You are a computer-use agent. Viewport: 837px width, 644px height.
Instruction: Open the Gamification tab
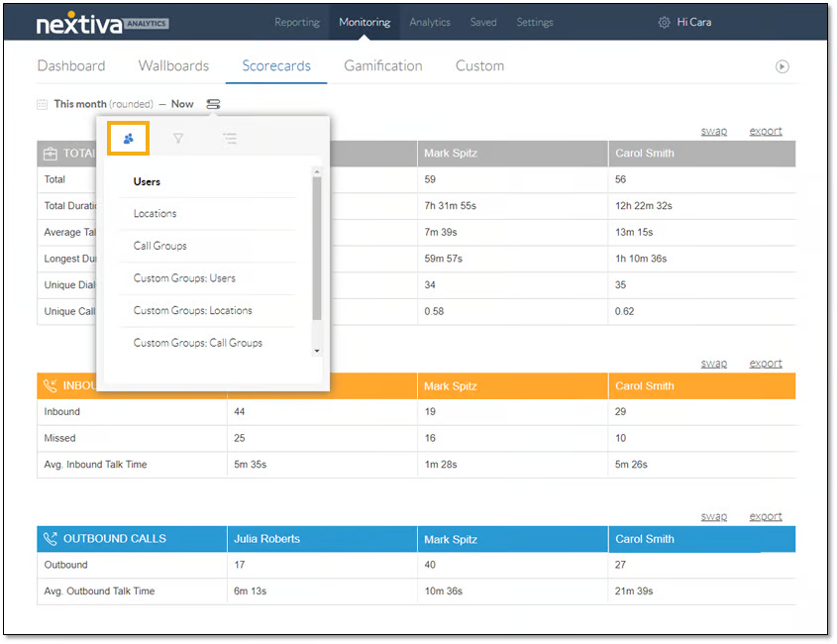[x=382, y=66]
